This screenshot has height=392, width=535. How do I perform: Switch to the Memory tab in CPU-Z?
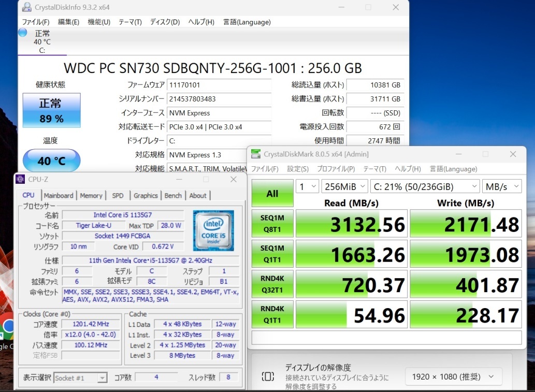91,196
